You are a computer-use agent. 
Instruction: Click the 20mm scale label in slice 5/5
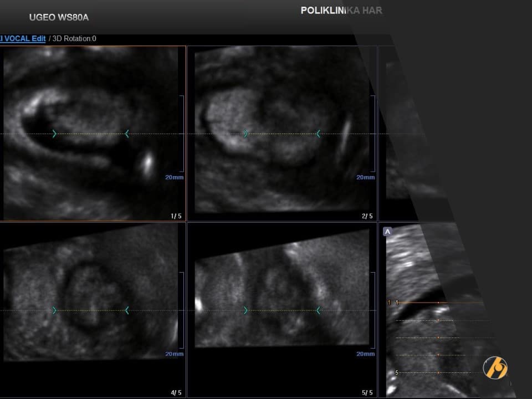(365, 354)
